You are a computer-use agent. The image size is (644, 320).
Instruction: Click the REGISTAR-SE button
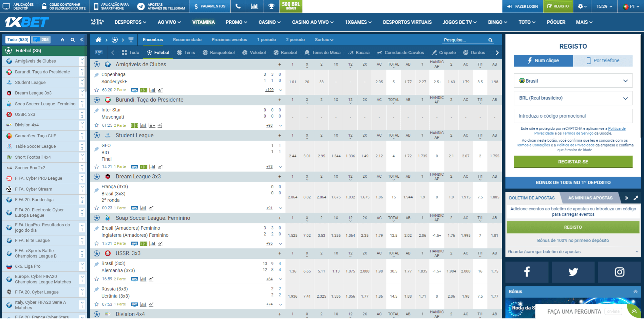[x=573, y=162]
